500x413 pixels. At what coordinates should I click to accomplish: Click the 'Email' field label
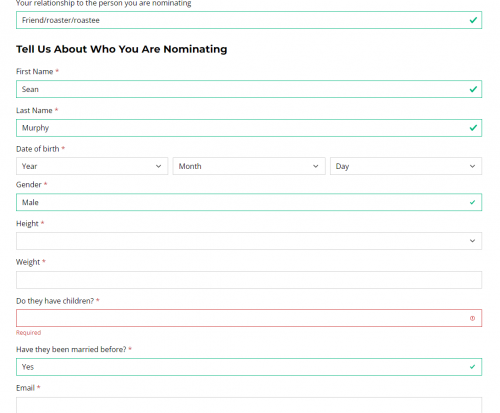[25, 388]
